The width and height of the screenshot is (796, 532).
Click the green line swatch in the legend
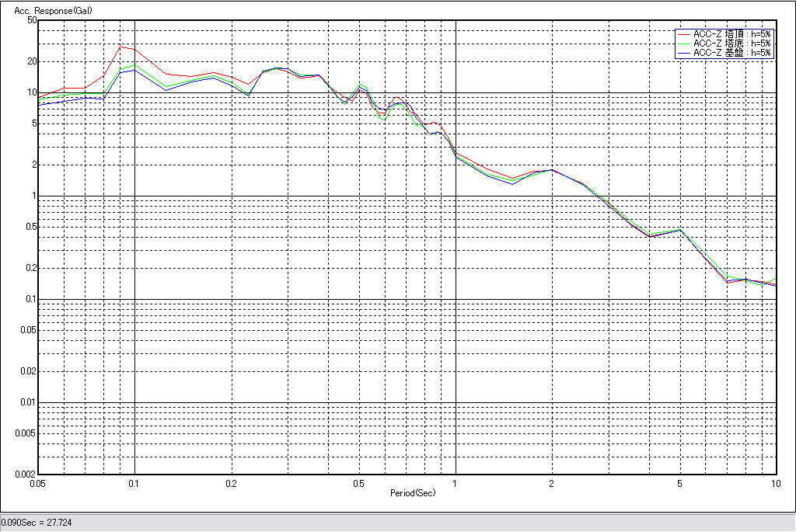tap(684, 43)
